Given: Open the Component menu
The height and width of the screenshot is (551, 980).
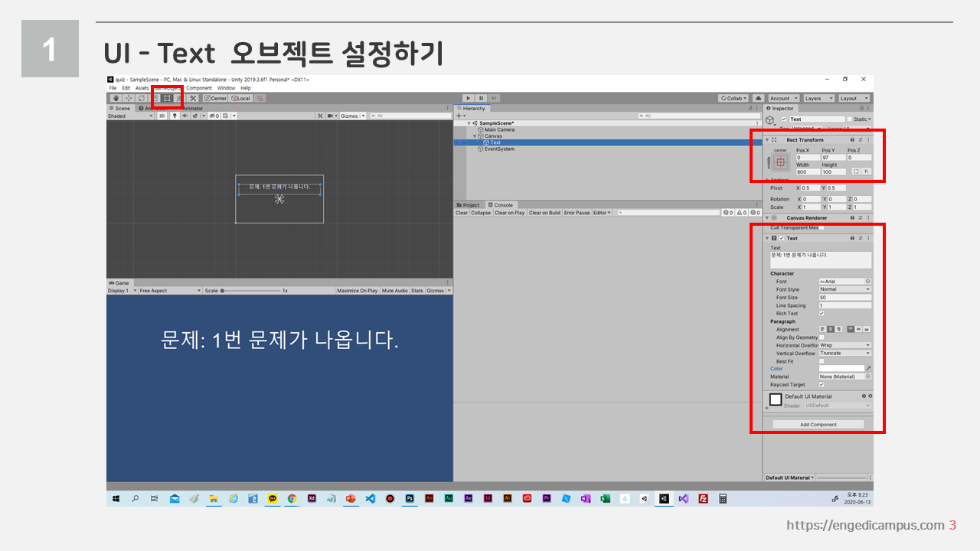Looking at the screenshot, I should 199,88.
